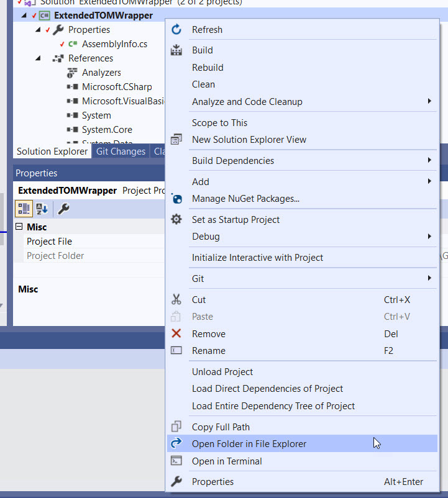The height and width of the screenshot is (498, 448).
Task: Choose Unload Project from context menu
Action: click(x=222, y=372)
